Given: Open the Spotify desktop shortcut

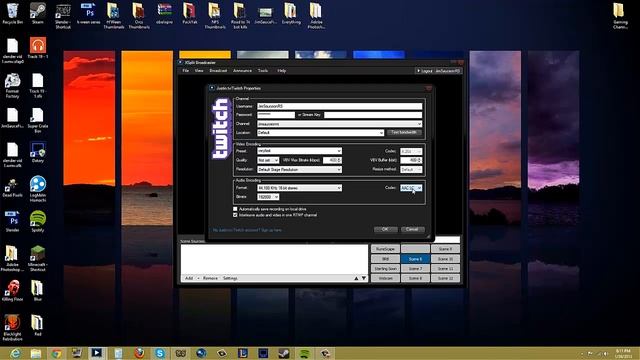Looking at the screenshot, I should click(x=38, y=221).
